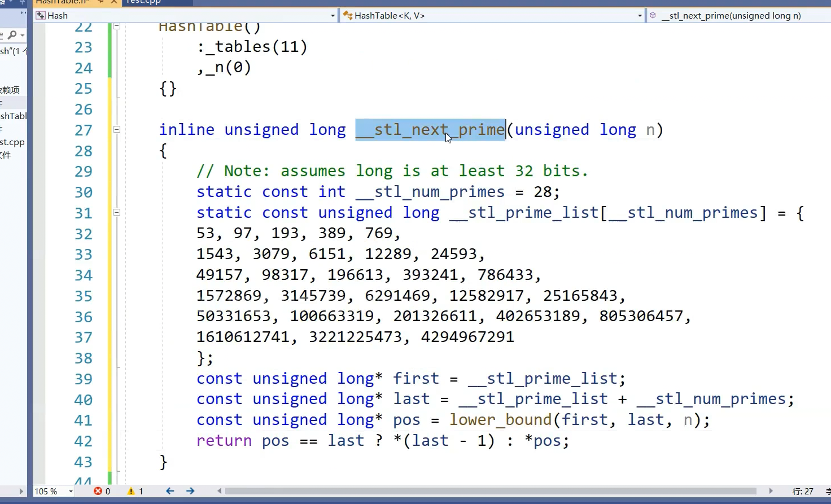
Task: Click the prime 25165843 on line 35
Action: pyautogui.click(x=580, y=296)
